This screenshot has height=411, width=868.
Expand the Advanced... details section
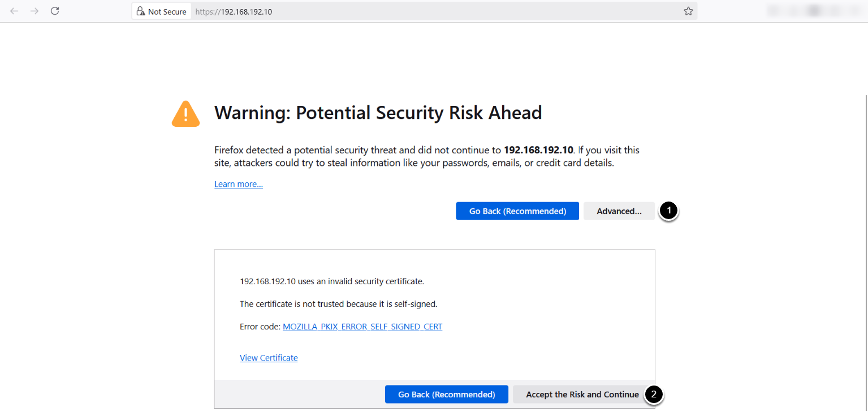pos(619,211)
